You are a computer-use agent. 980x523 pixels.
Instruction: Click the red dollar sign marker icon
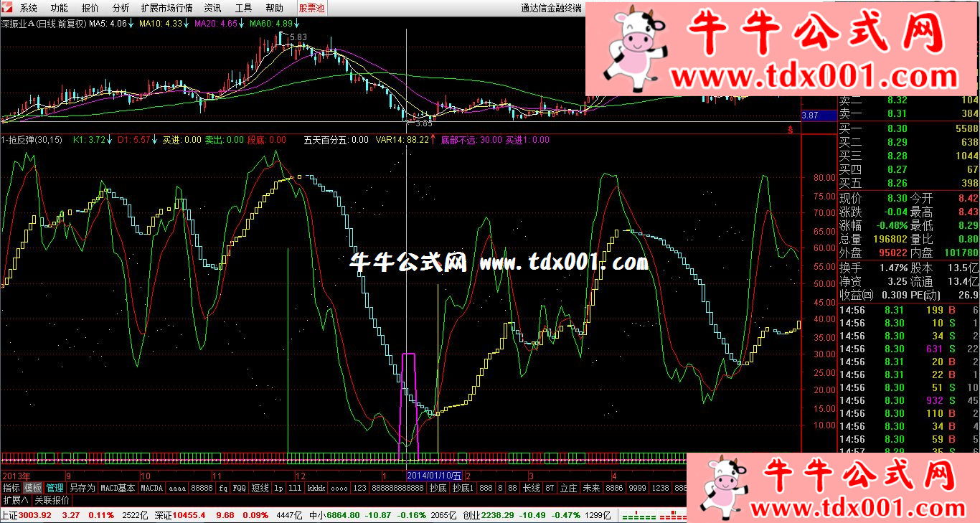790,130
